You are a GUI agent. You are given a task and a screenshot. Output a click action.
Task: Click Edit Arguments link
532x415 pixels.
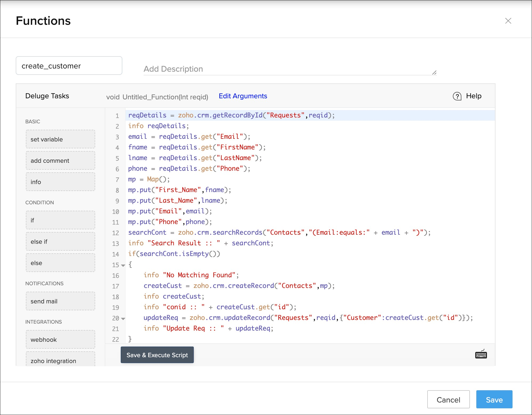coord(243,96)
